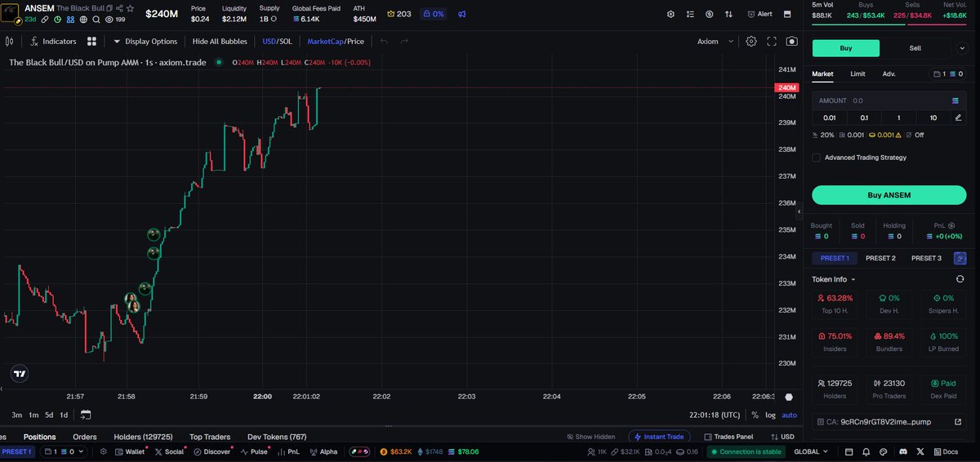Edit preset amounts with pencil icon
The height and width of the screenshot is (462, 980).
click(x=959, y=118)
